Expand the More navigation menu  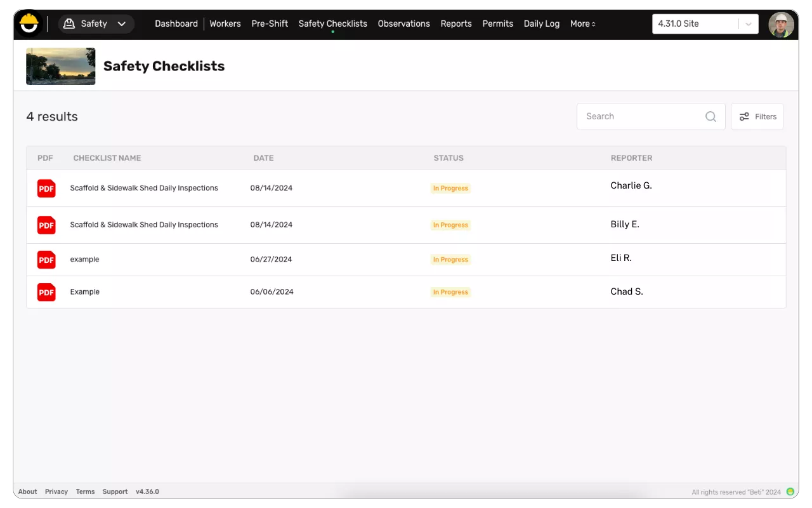(x=582, y=24)
